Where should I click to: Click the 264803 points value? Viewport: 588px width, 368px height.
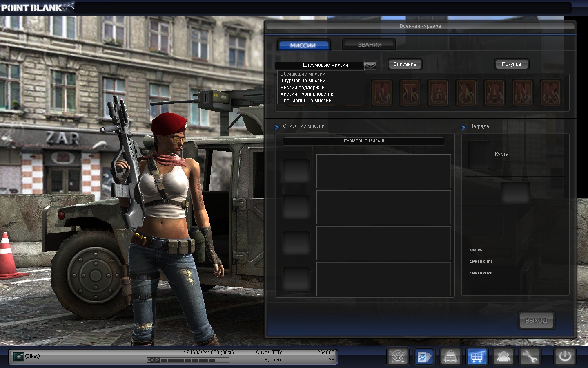(x=326, y=352)
